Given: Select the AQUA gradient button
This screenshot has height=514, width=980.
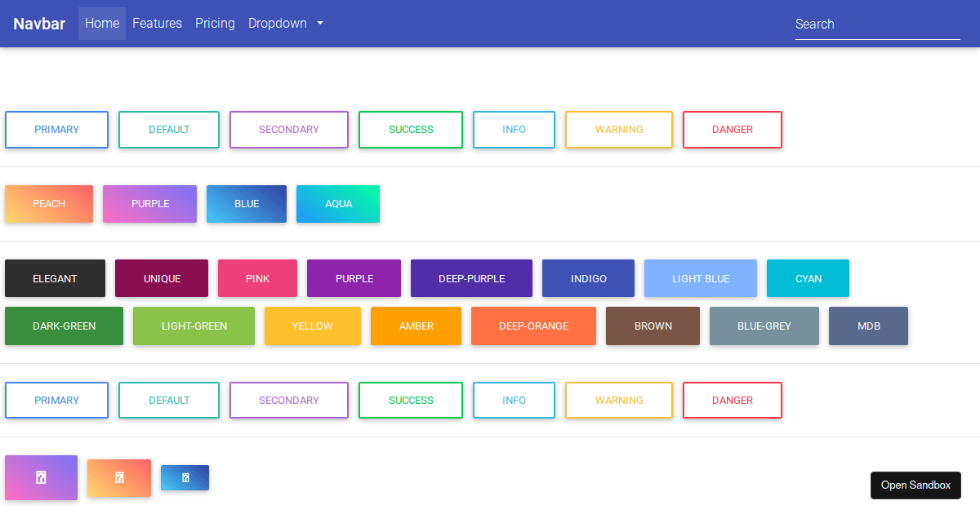Looking at the screenshot, I should [338, 204].
